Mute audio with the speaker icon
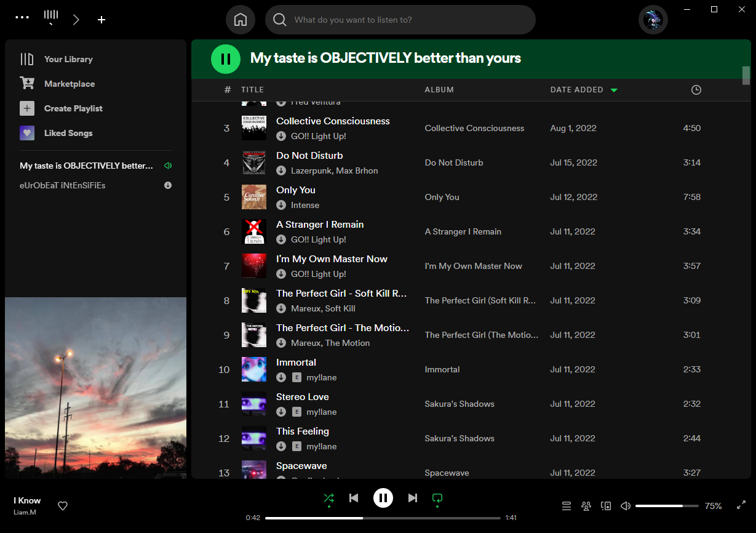 [626, 506]
